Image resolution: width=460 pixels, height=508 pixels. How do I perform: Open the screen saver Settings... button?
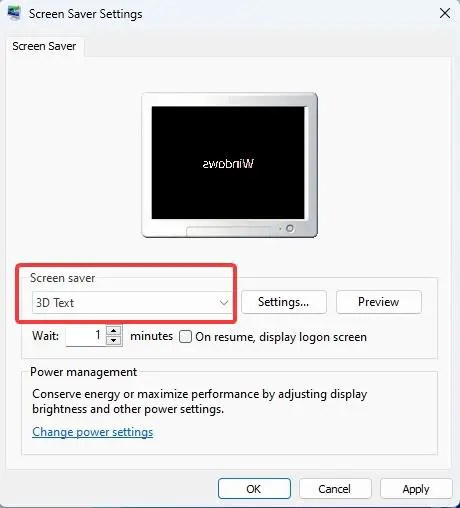pos(284,302)
